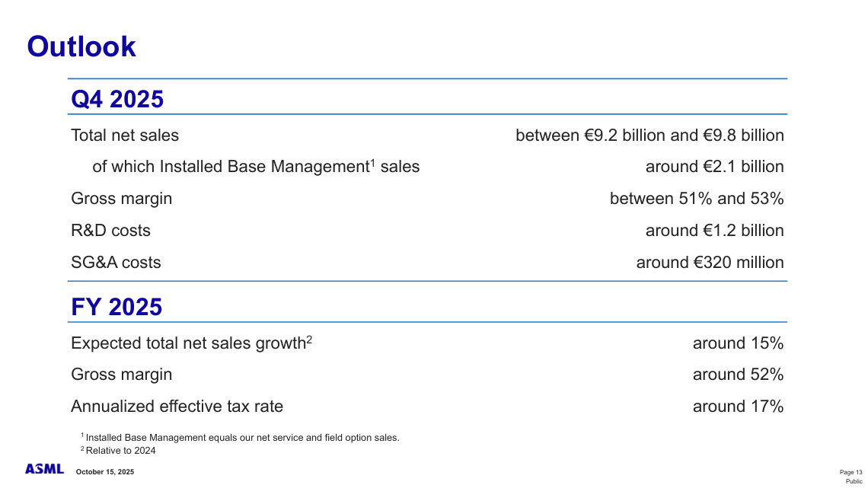Select the Q4 Gross margin label
The image size is (868, 488).
(121, 198)
